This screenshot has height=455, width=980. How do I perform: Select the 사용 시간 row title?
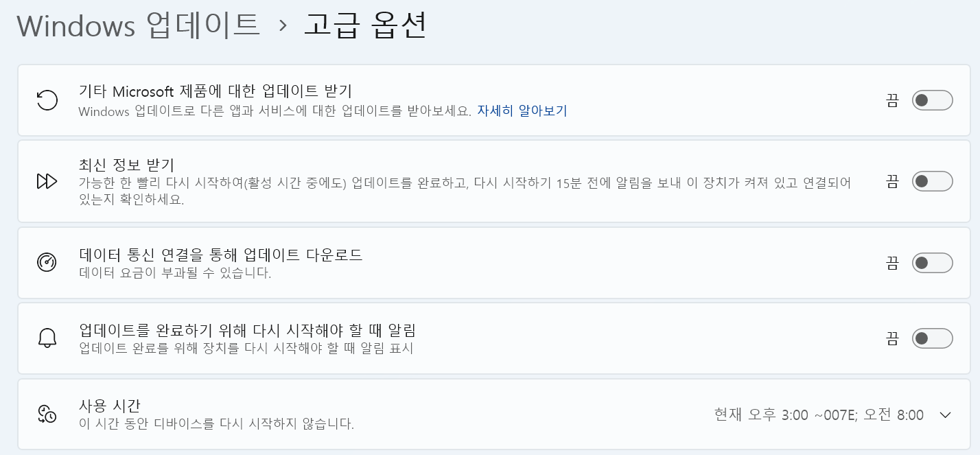tap(110, 405)
